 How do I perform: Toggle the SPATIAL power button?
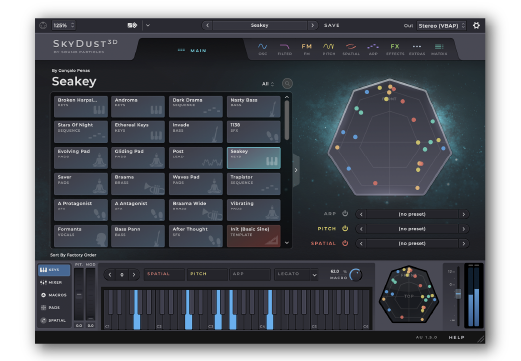pyautogui.click(x=345, y=243)
